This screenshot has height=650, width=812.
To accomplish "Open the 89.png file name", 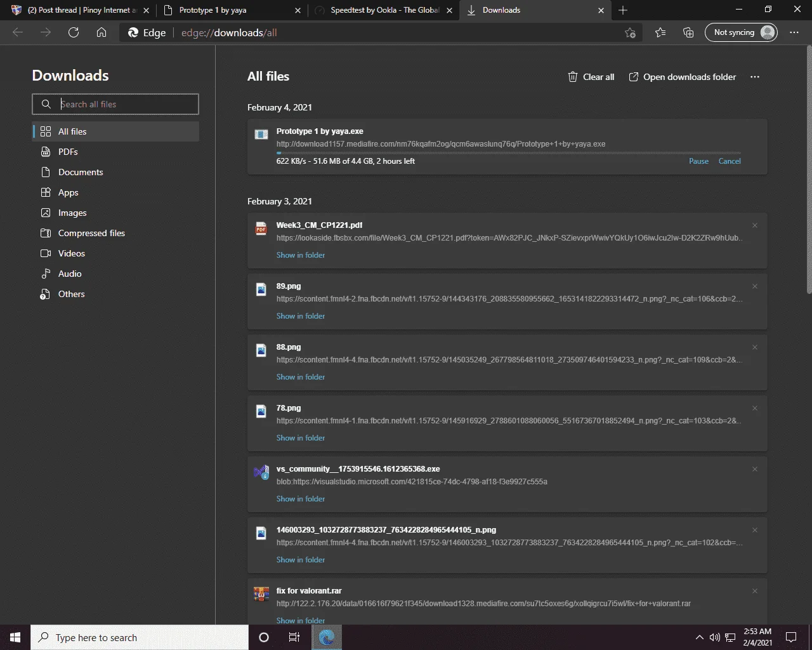I will coord(289,286).
